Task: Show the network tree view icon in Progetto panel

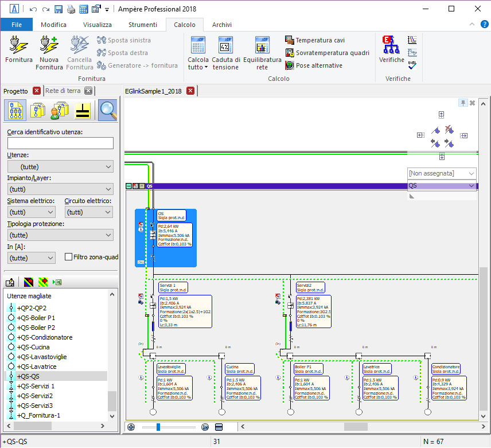Action: tap(15, 110)
